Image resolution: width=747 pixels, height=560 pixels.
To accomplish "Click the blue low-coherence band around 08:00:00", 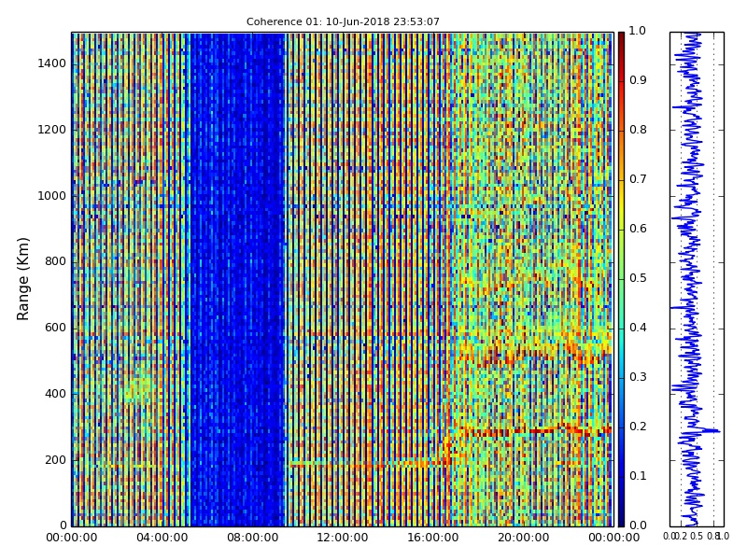I will click(x=237, y=279).
